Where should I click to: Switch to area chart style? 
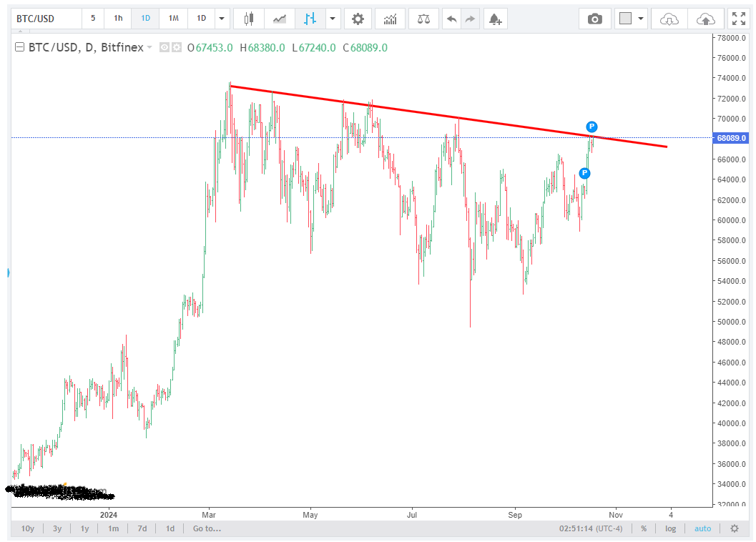[x=279, y=19]
